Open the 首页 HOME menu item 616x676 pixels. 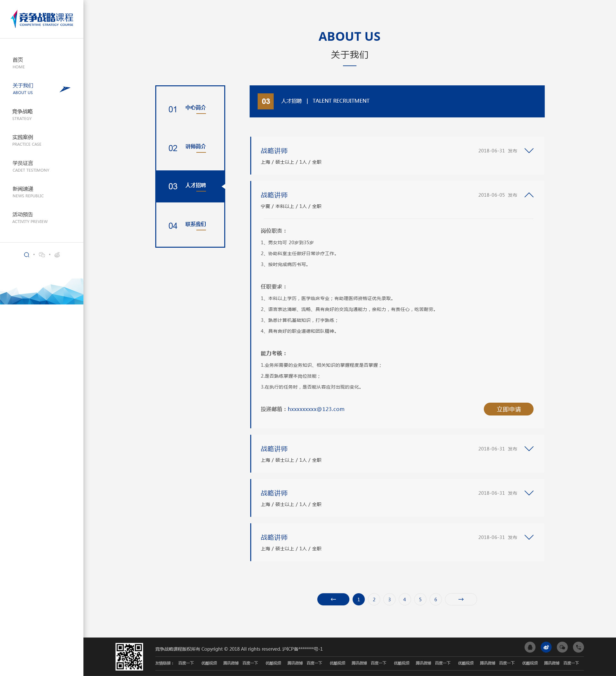tap(18, 62)
